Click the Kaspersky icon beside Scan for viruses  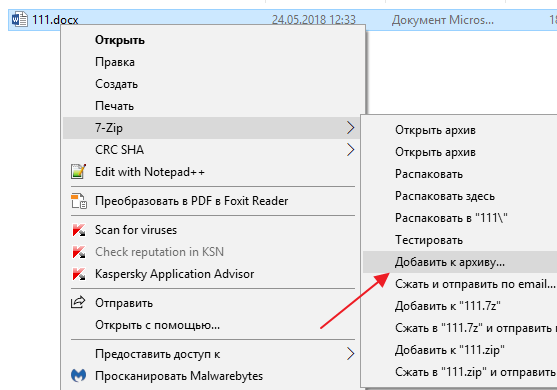tap(79, 230)
